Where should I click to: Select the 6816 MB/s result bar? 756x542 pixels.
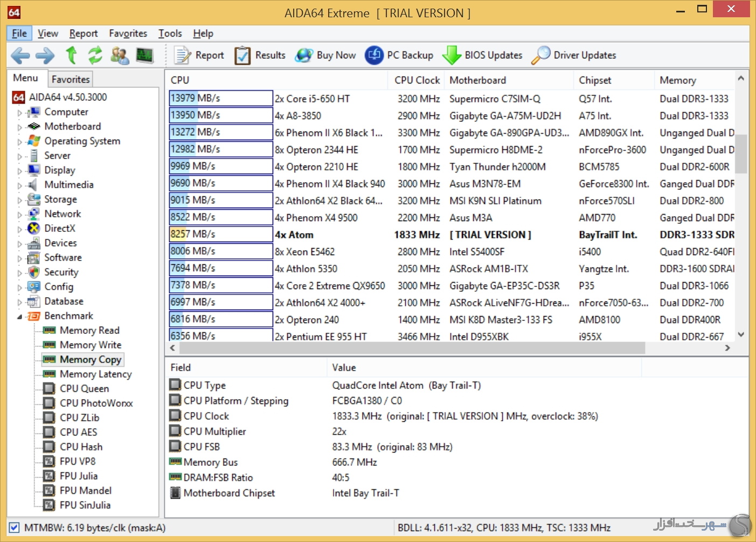coord(221,319)
